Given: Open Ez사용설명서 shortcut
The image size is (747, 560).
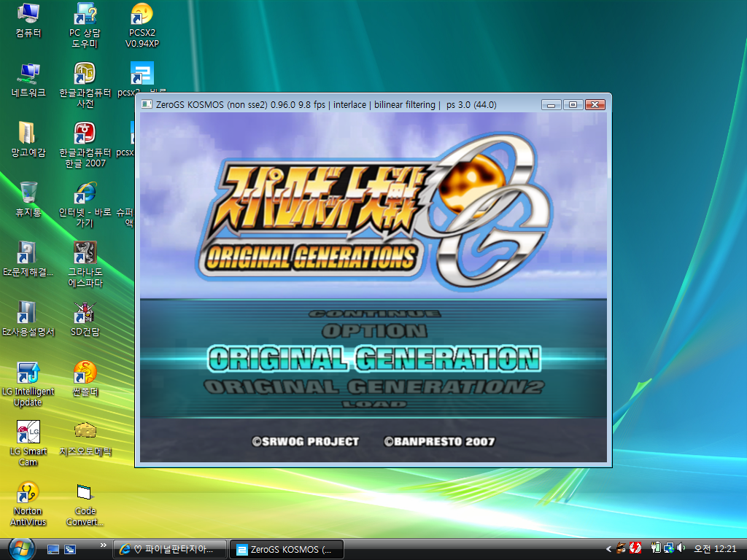Looking at the screenshot, I should tap(28, 320).
